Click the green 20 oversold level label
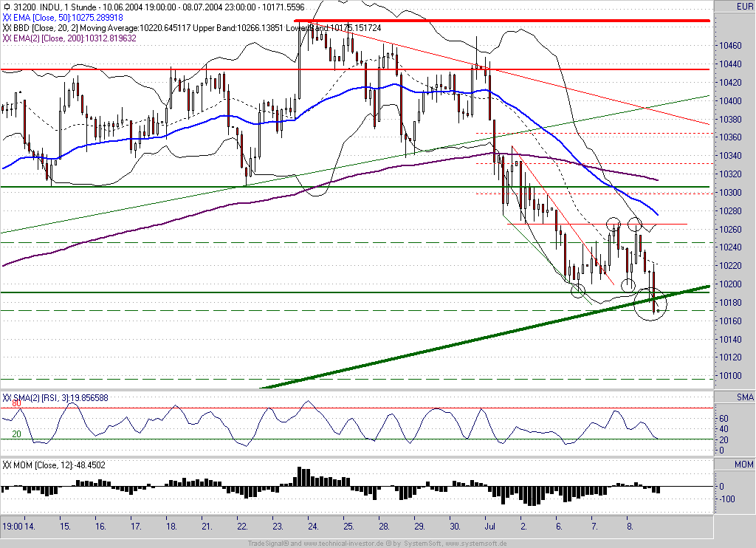Screen dimensions: 756x548 [x=16, y=434]
